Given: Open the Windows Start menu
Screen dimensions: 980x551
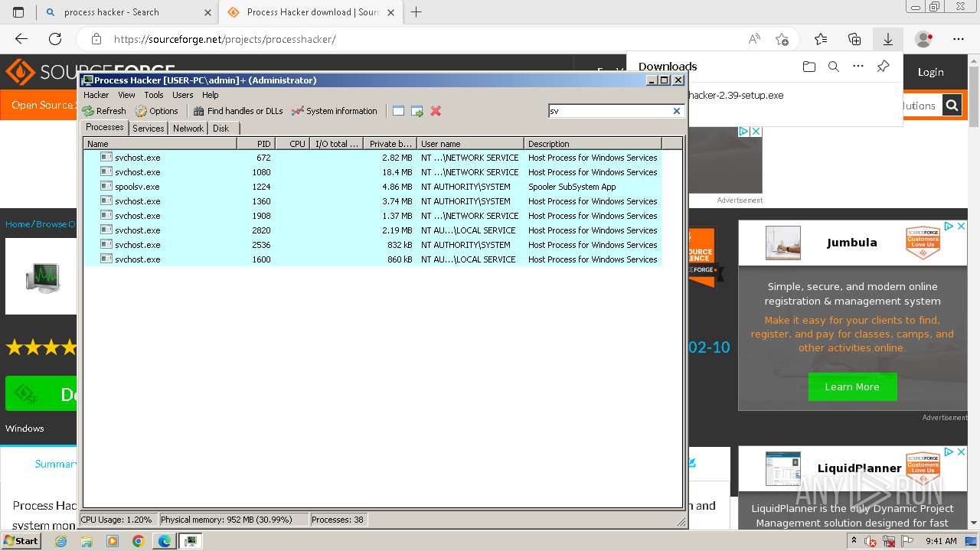Looking at the screenshot, I should (x=21, y=541).
